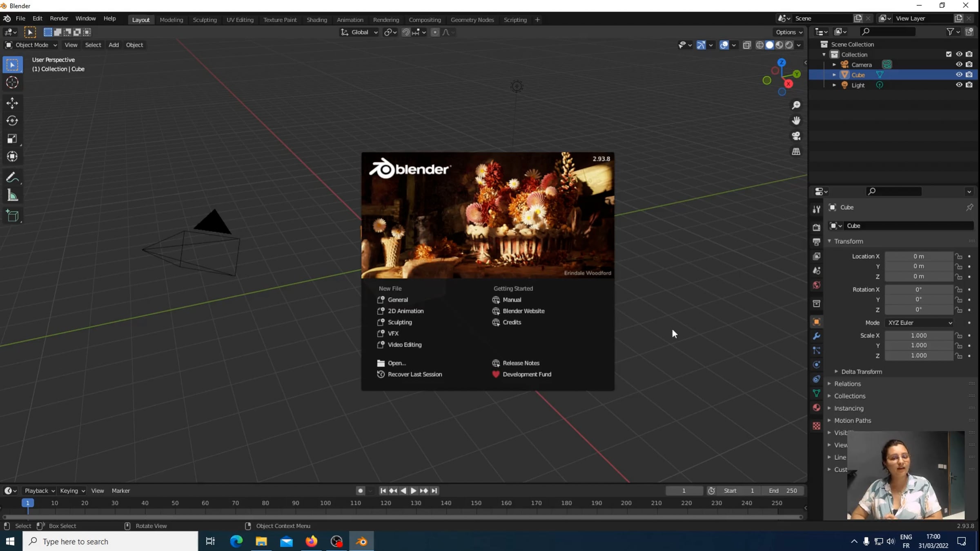Expand the Camera item in outliner

pos(834,64)
